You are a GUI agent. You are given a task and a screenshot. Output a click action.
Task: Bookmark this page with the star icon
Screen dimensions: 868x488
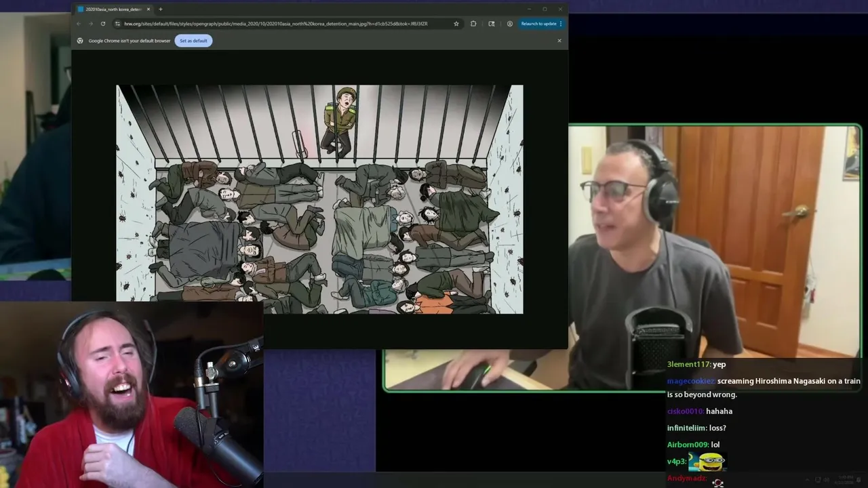pos(456,24)
